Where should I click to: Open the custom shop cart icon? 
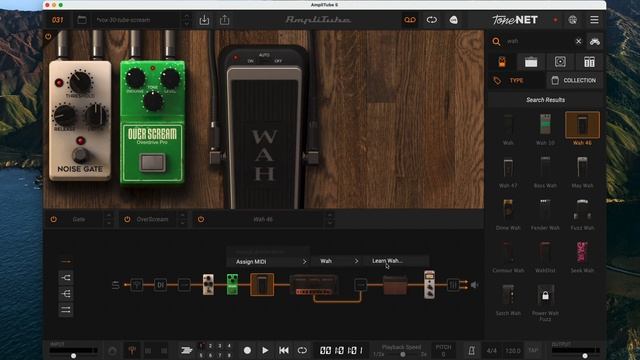click(x=595, y=42)
